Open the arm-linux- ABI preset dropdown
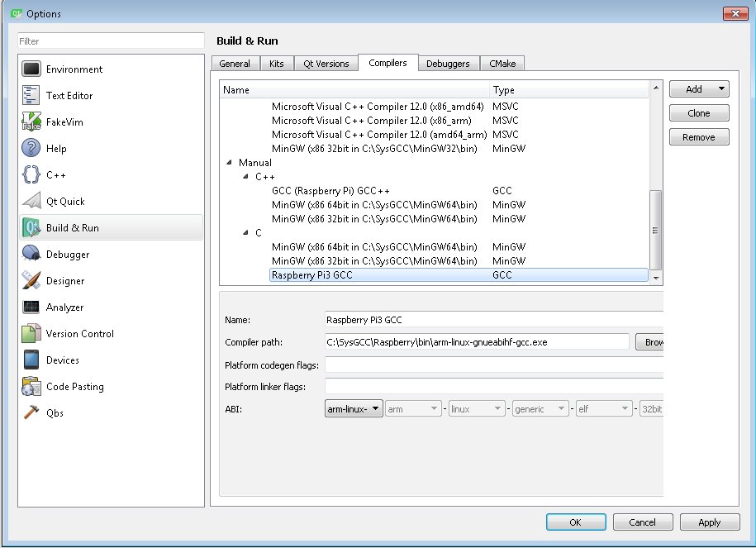This screenshot has width=756, height=548. 354,408
